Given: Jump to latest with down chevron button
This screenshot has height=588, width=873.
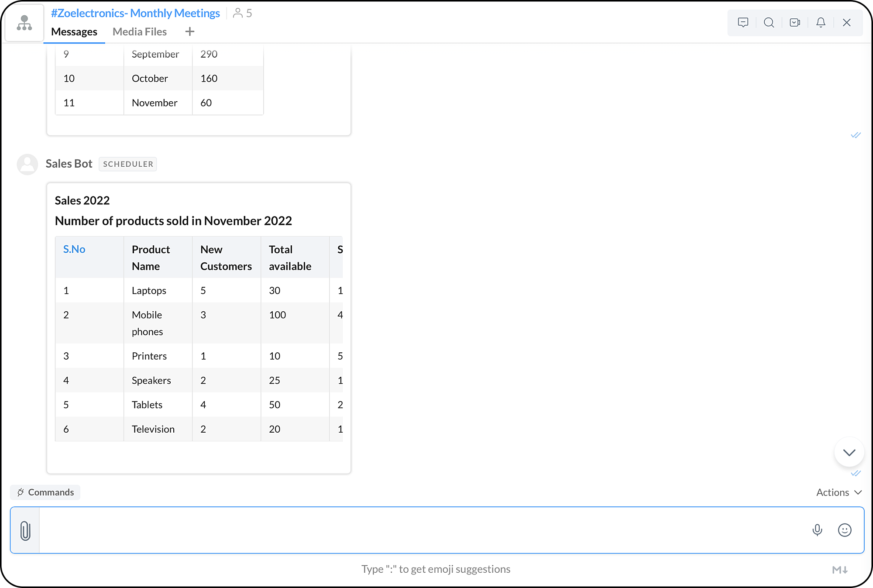Looking at the screenshot, I should point(849,452).
